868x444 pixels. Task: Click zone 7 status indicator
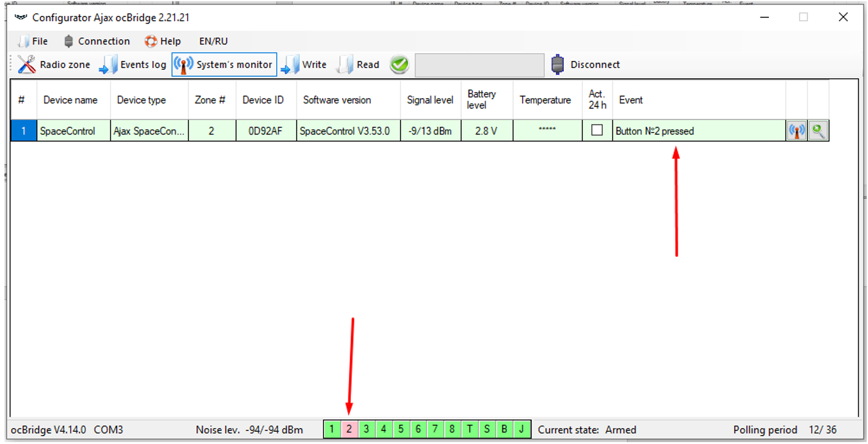tap(435, 429)
